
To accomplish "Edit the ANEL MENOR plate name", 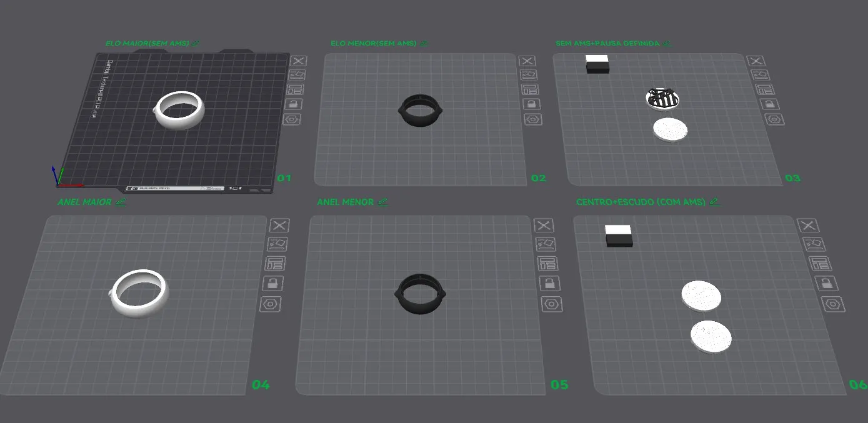I will tap(383, 202).
